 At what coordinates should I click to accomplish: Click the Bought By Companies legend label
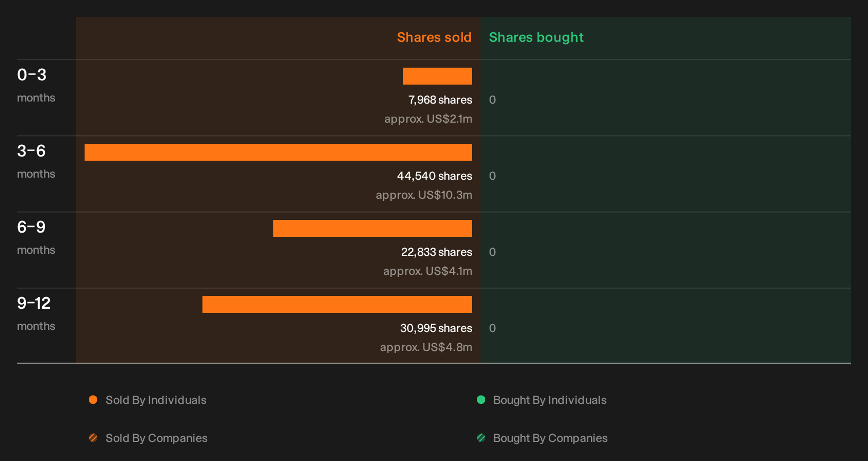pyautogui.click(x=550, y=438)
